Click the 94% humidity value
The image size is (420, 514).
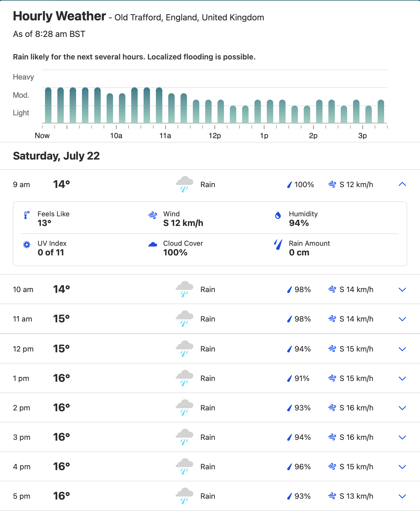point(299,223)
